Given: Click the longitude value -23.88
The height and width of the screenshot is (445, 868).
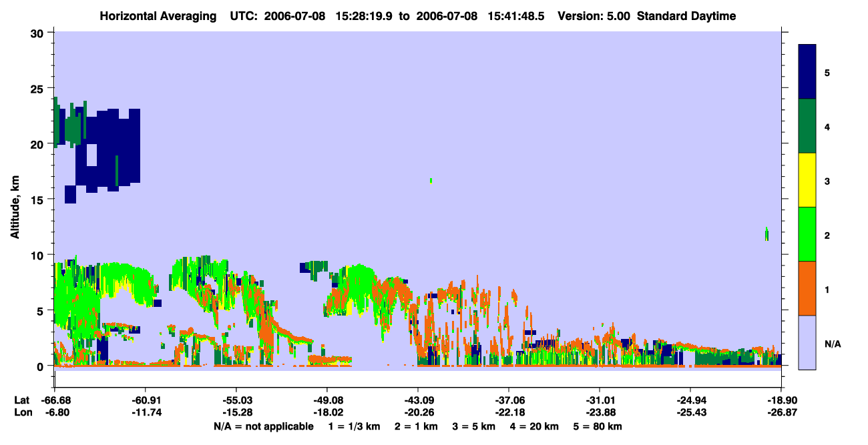Looking at the screenshot, I should 600,412.
